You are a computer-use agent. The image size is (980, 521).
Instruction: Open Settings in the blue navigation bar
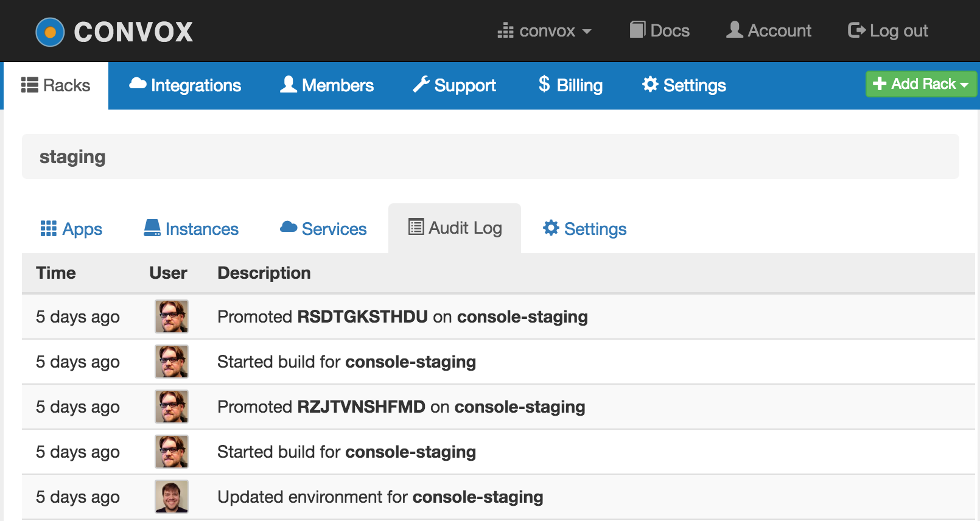point(684,85)
